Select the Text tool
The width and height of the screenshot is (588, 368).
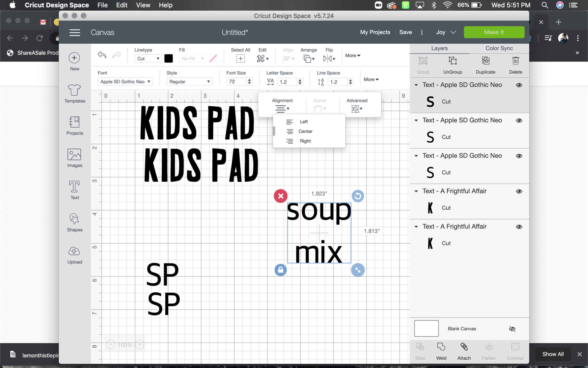(74, 187)
